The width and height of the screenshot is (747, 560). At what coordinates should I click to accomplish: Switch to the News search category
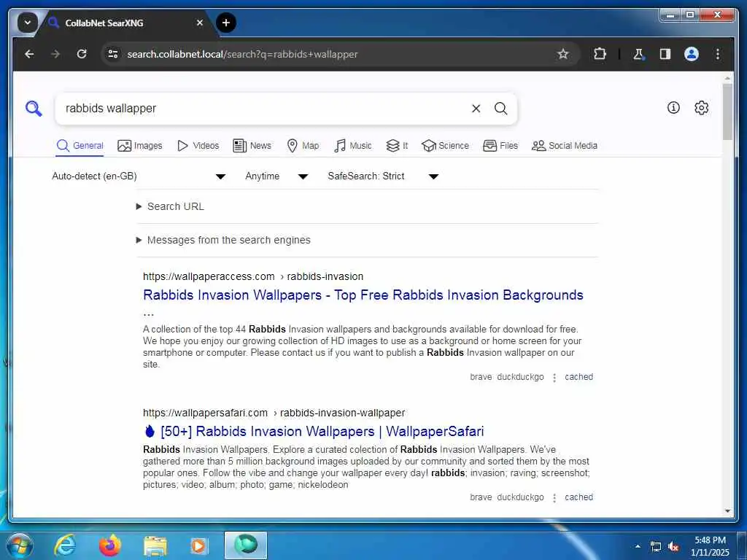(x=252, y=146)
